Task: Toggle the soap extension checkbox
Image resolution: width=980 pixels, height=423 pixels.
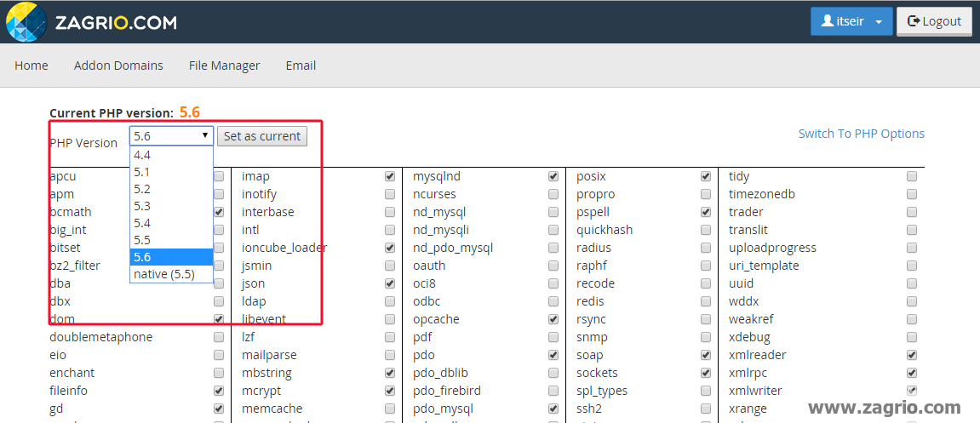Action: [x=706, y=355]
